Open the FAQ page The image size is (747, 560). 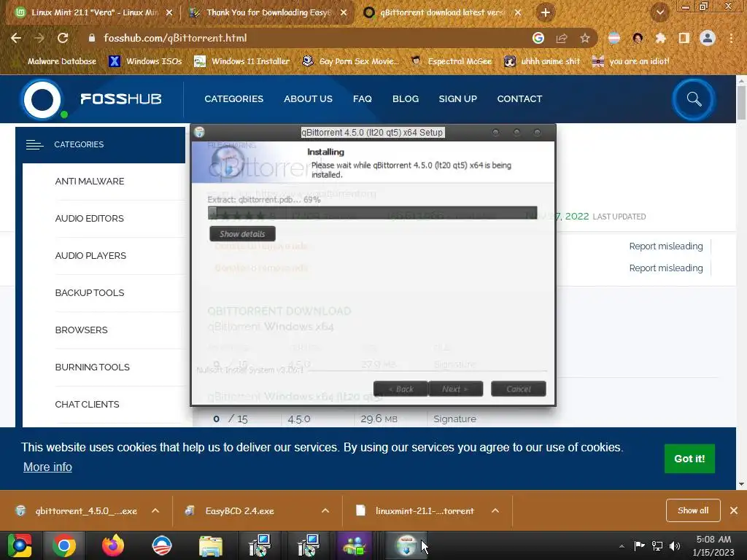362,99
